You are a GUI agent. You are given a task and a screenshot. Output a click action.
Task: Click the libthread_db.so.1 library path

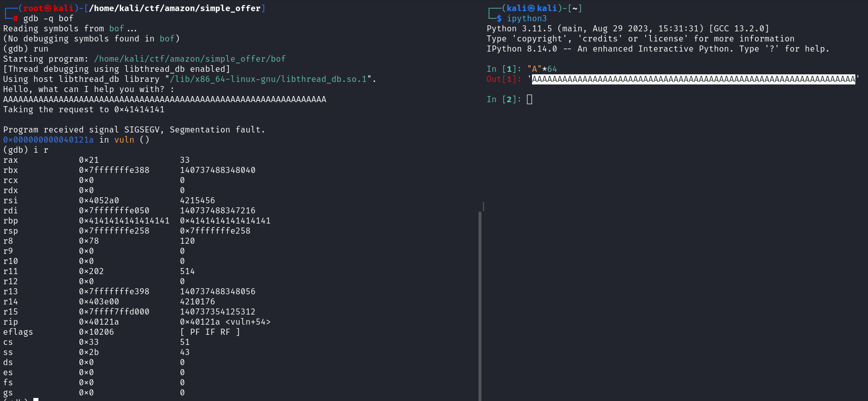(x=268, y=79)
